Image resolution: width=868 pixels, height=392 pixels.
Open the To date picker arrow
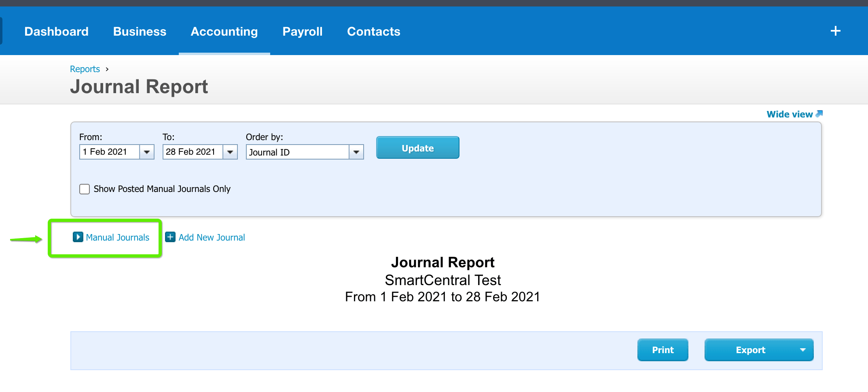[230, 152]
